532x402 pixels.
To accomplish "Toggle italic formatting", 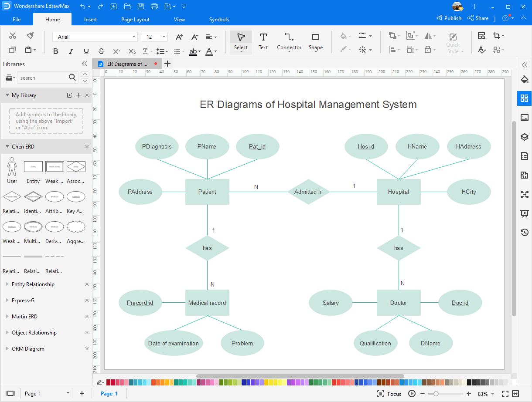I will click(x=71, y=51).
